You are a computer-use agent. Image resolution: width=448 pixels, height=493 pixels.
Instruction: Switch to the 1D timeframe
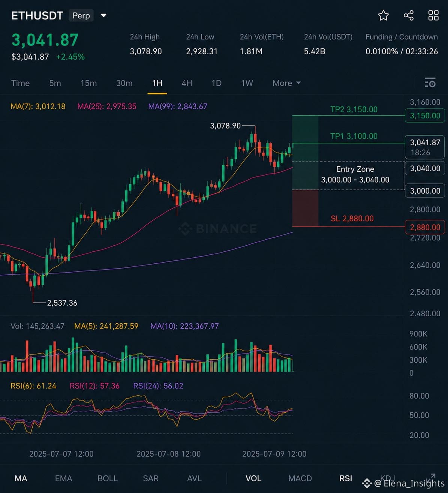coord(216,83)
